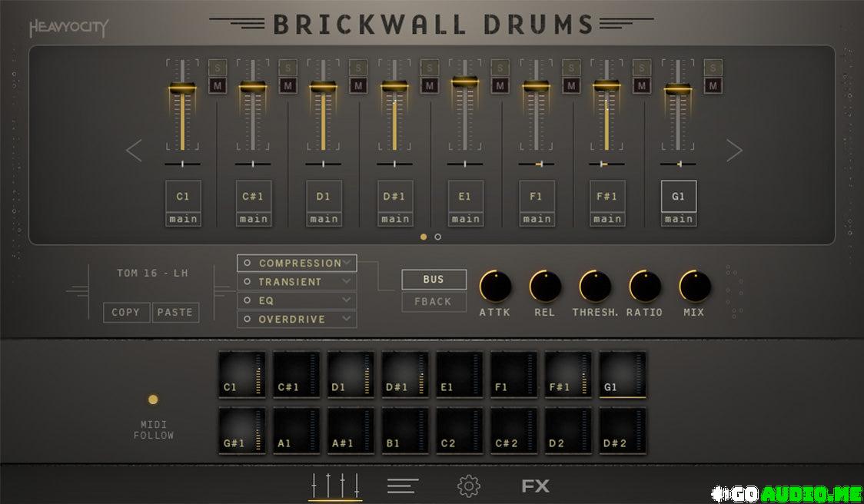Mute the G1 channel
864x504 pixels.
[x=713, y=85]
